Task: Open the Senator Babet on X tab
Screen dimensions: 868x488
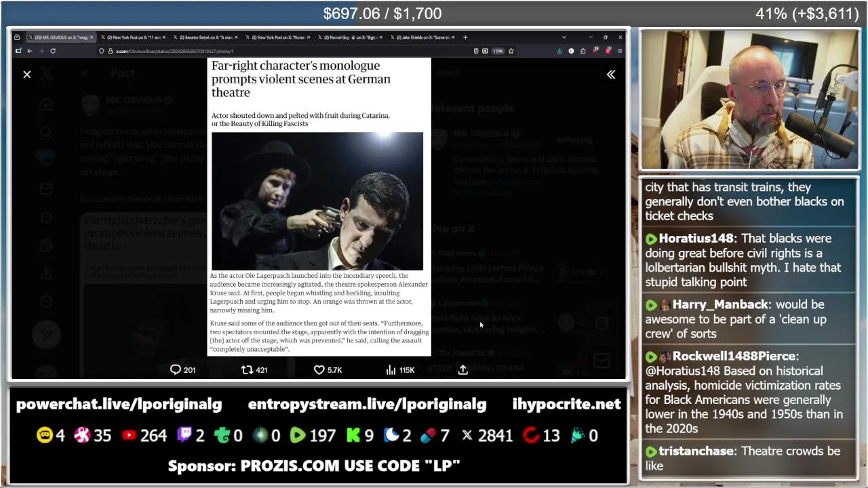Action: coord(205,37)
